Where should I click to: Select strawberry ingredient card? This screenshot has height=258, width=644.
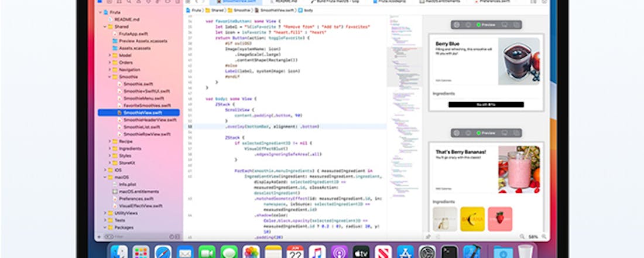[x=500, y=219]
